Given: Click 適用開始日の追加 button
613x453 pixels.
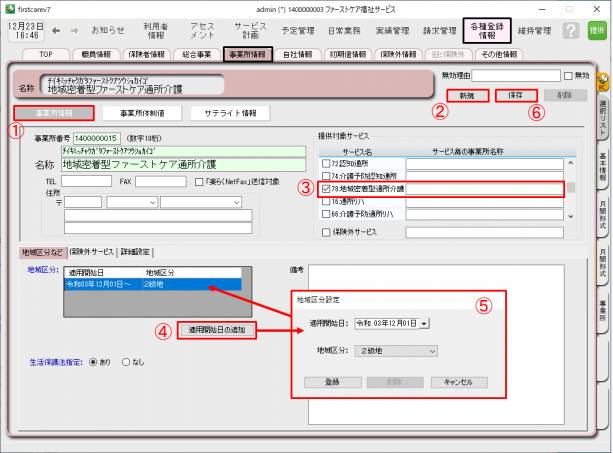Looking at the screenshot, I should click(x=217, y=329).
